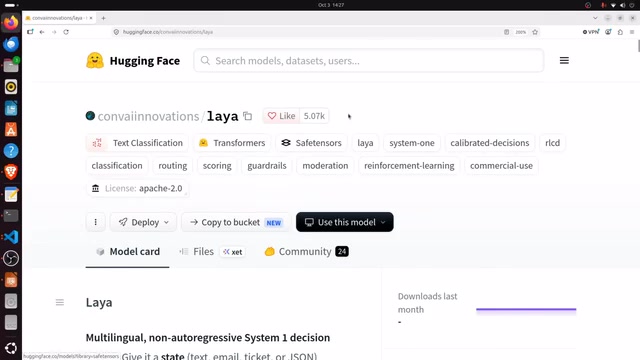Open Thunderbird mail from dock

[11, 44]
